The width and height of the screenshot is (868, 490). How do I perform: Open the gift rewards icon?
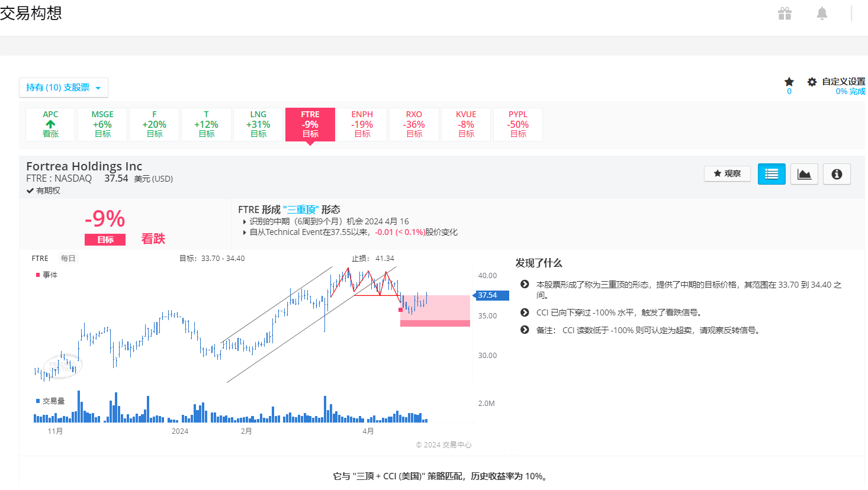[785, 13]
